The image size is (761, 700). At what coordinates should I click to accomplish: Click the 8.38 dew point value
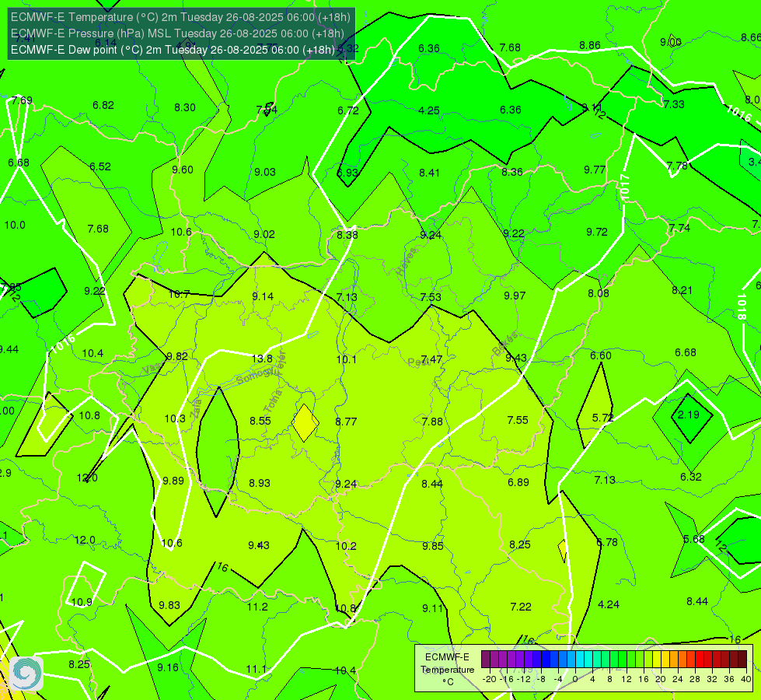(x=347, y=235)
